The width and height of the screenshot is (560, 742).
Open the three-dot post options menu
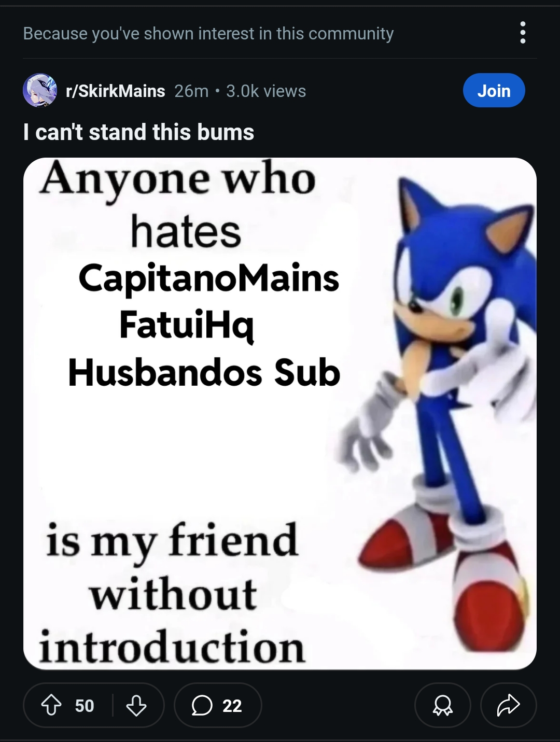coord(523,33)
